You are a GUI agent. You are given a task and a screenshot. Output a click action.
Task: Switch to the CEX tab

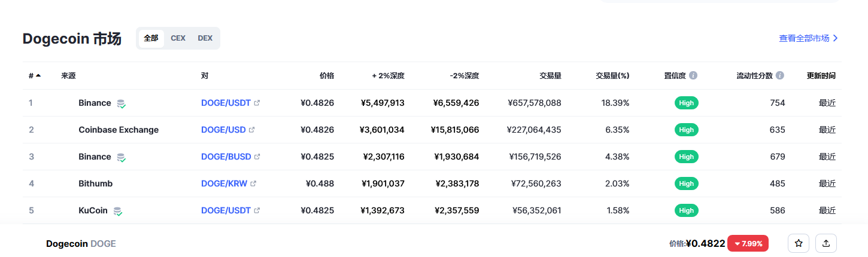pyautogui.click(x=178, y=38)
